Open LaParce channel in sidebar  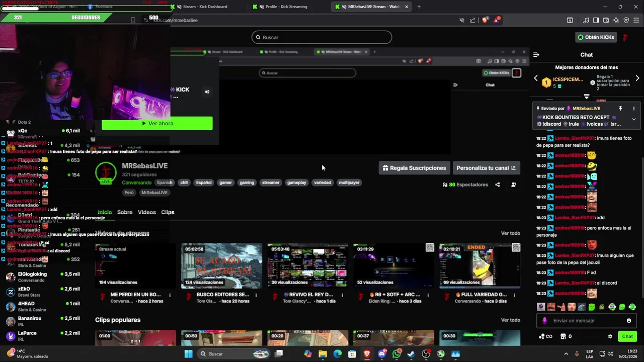[43, 336]
